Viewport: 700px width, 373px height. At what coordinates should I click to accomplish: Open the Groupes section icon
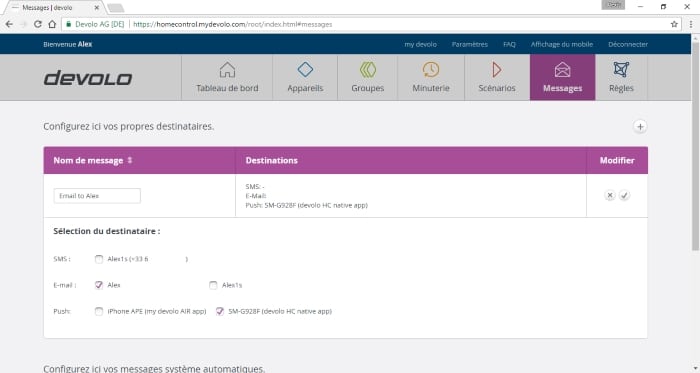368,70
